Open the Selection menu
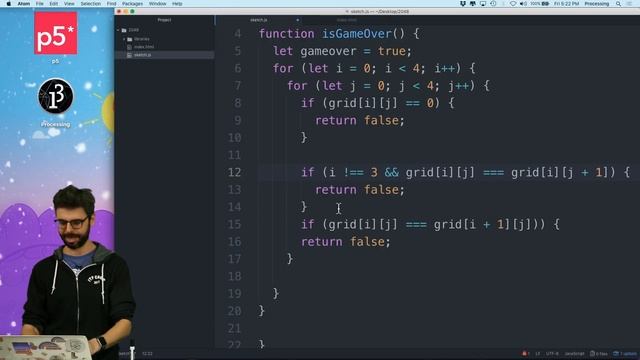The height and width of the screenshot is (360, 640). pyautogui.click(x=91, y=4)
